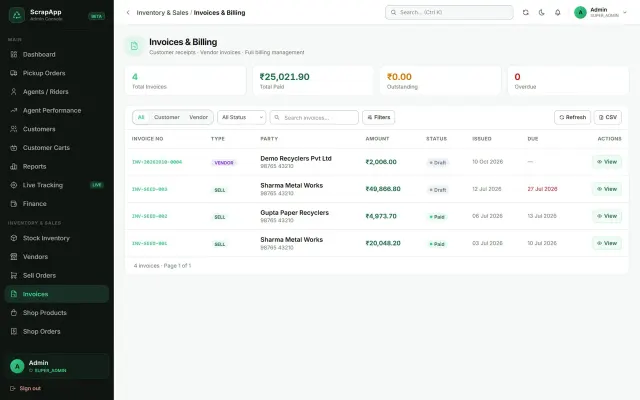Click the INVOICE NO column header

click(147, 139)
